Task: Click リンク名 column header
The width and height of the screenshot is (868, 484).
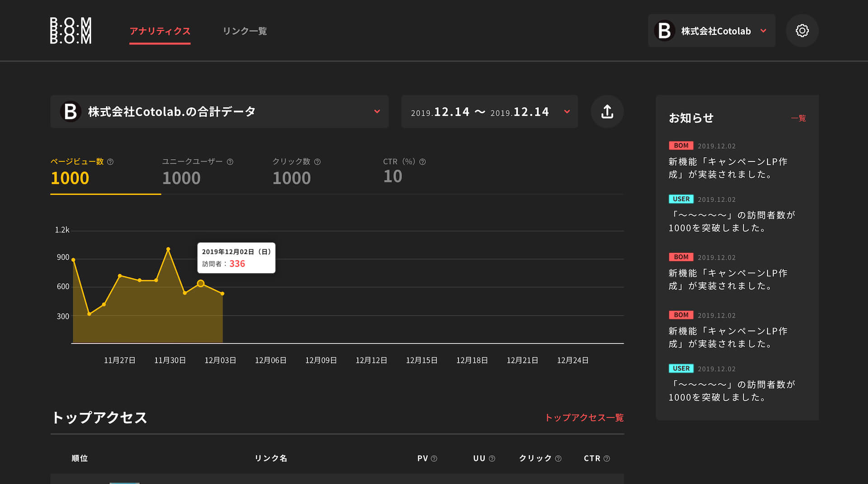Action: (x=271, y=459)
